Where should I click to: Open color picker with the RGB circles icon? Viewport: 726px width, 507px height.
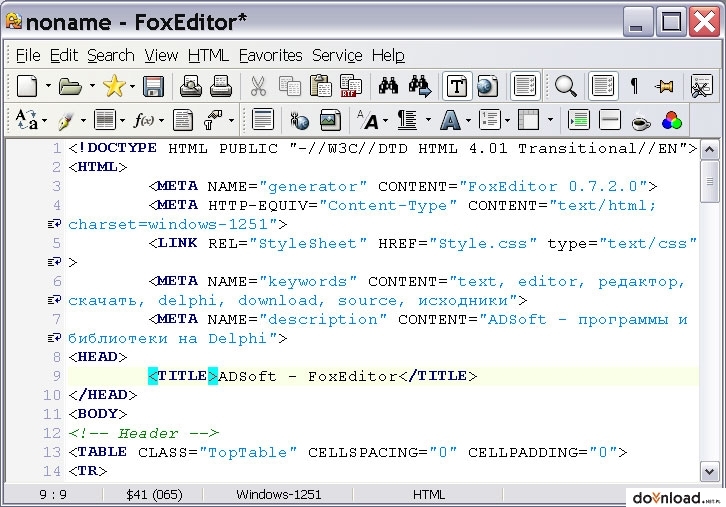671,121
